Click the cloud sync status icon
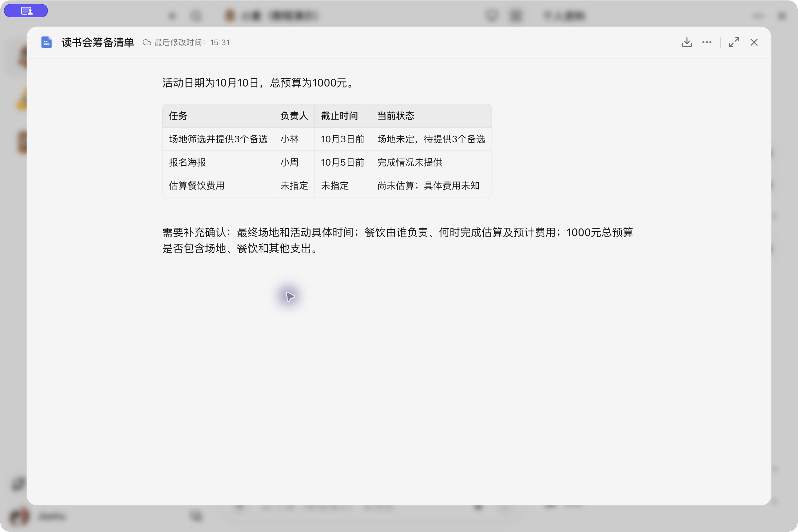This screenshot has height=532, width=798. tap(147, 43)
